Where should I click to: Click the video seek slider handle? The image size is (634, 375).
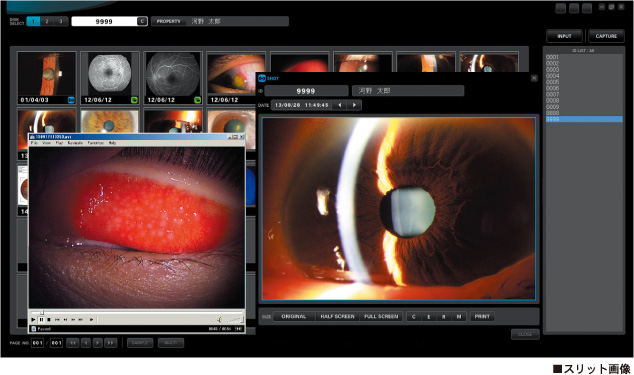(x=42, y=312)
